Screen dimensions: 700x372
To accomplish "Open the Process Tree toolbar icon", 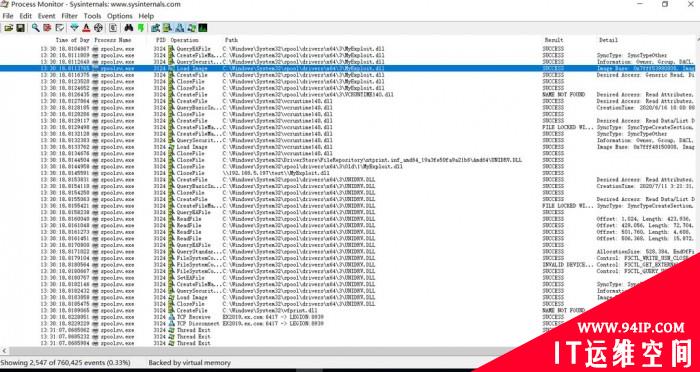I will pos(113,28).
